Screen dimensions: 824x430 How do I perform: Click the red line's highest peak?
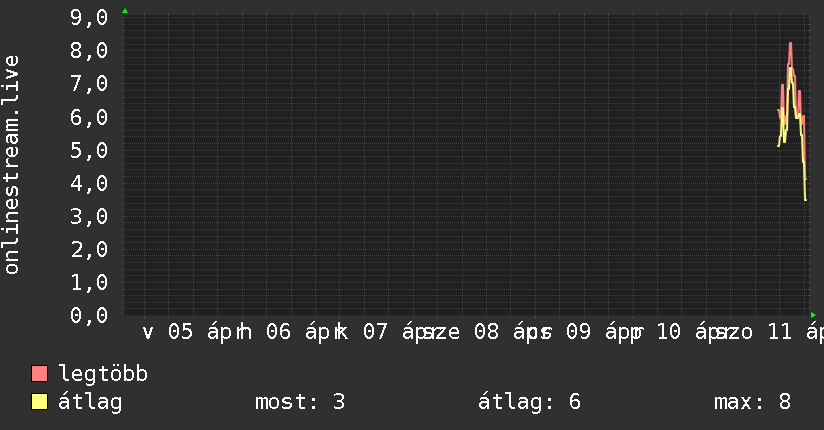pyautogui.click(x=790, y=44)
